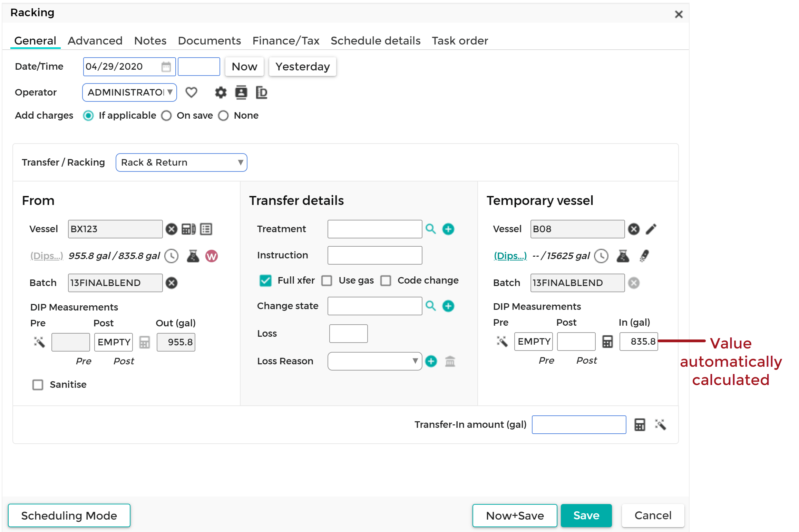Click temporary vessel marker pen icon

pyautogui.click(x=644, y=256)
